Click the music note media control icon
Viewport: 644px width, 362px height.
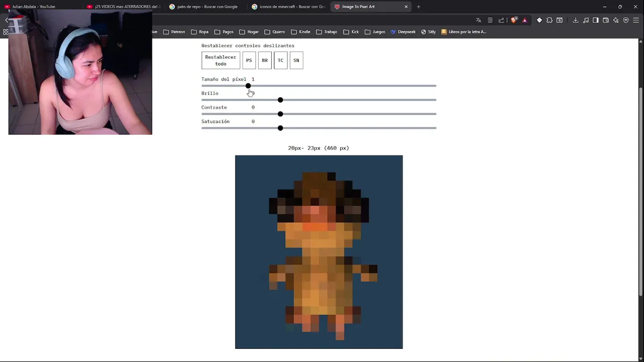(x=586, y=20)
